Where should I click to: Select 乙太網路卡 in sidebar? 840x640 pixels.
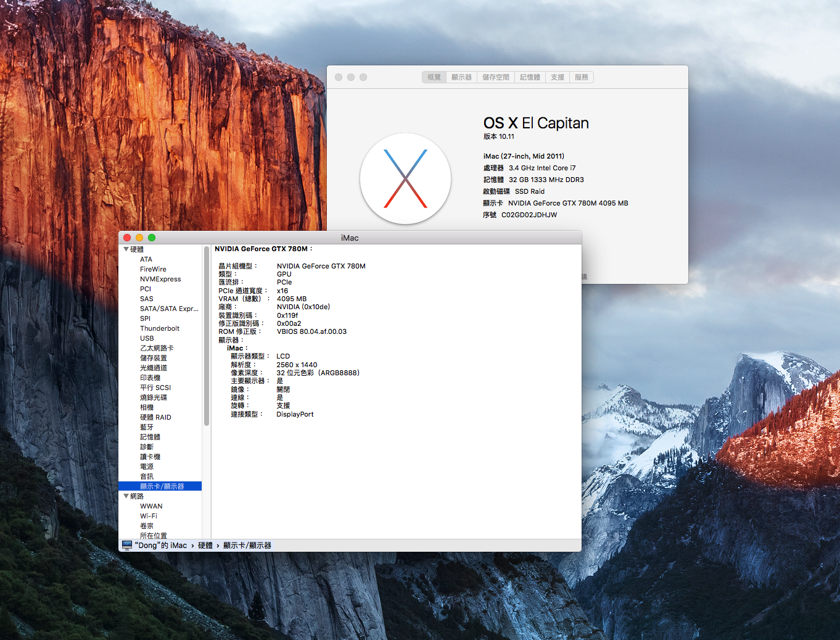point(157,348)
